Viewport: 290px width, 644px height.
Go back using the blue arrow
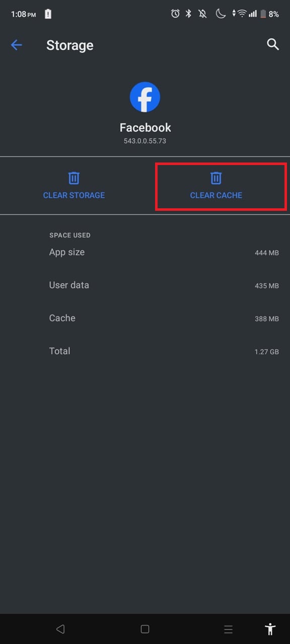pos(16,45)
